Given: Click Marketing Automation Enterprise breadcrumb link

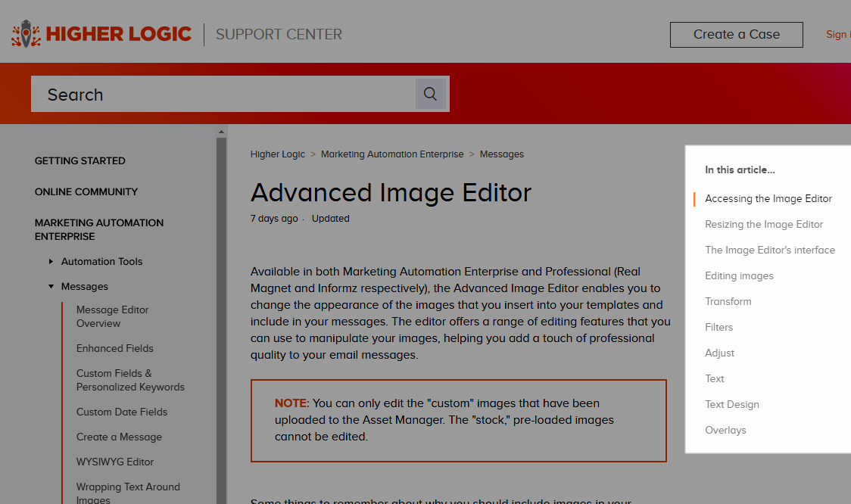Looking at the screenshot, I should (x=392, y=154).
